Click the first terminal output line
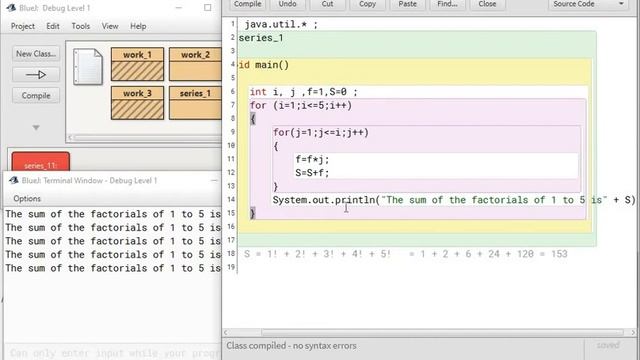Viewport: 640px width, 360px height. 113,214
